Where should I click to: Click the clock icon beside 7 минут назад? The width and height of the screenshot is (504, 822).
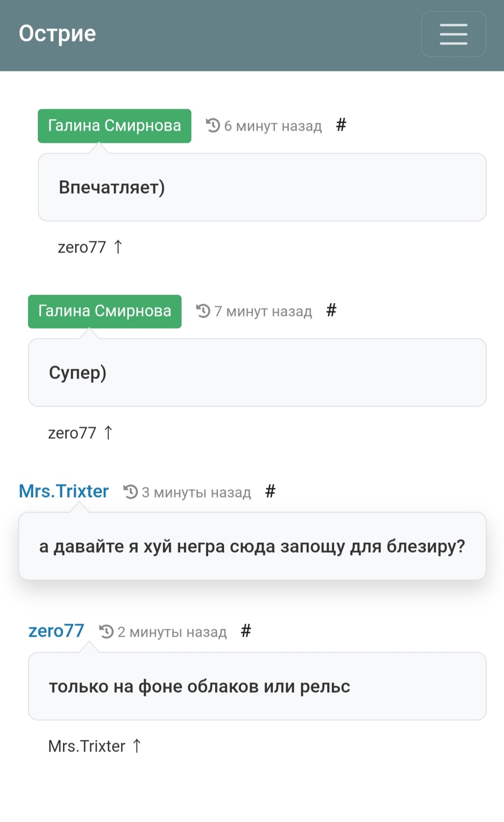(x=203, y=310)
